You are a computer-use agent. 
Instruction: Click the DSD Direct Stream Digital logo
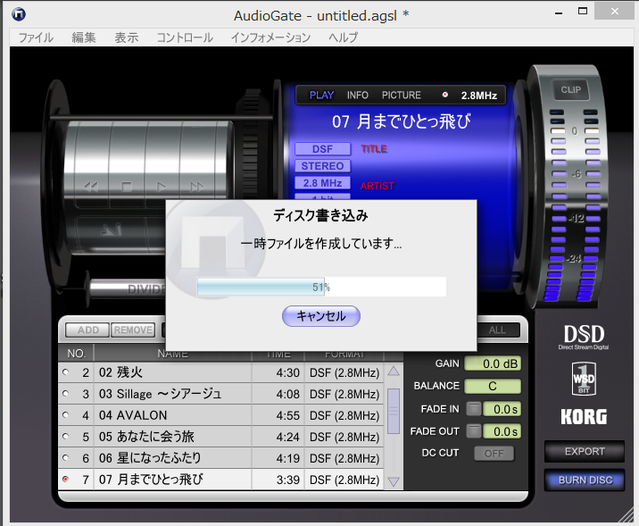[x=584, y=337]
